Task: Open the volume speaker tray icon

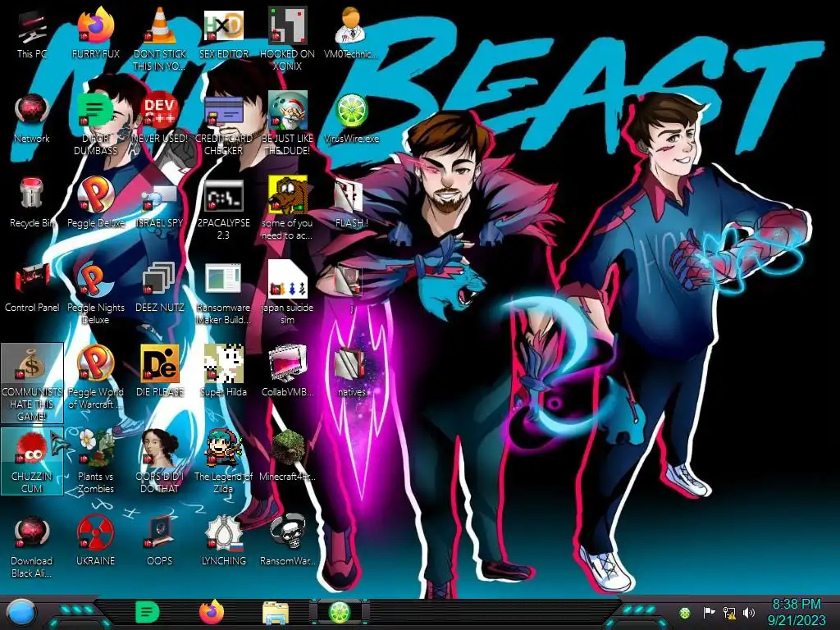Action: click(749, 612)
